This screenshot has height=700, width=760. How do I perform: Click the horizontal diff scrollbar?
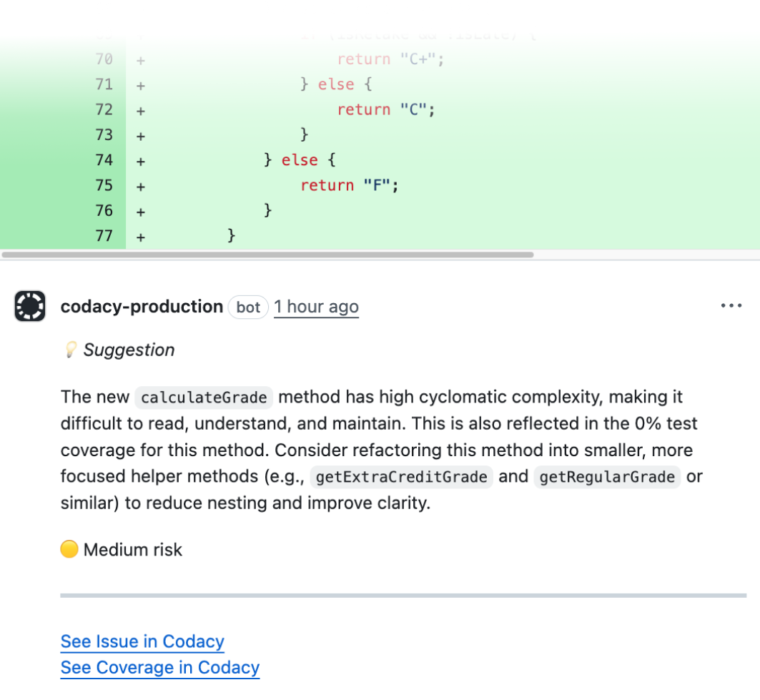tap(268, 254)
